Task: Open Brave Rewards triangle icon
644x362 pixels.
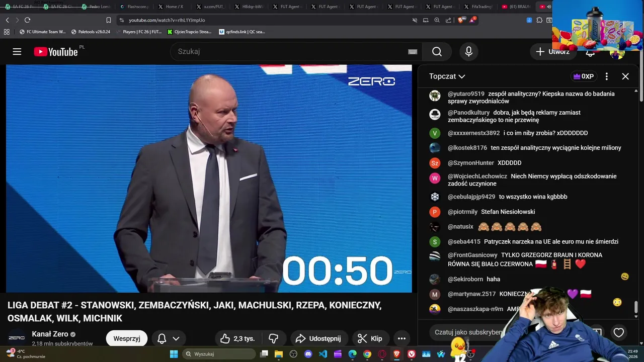Action: click(472, 20)
